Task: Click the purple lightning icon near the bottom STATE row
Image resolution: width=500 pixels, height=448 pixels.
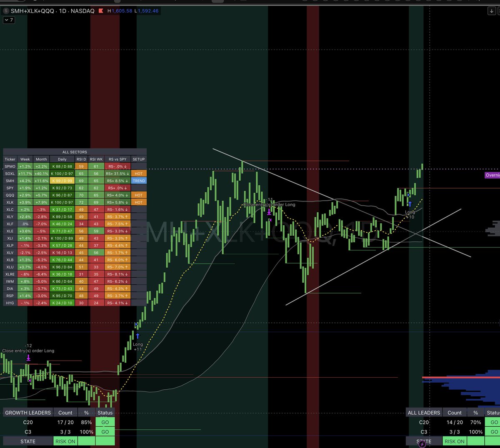Action: pyautogui.click(x=422, y=444)
